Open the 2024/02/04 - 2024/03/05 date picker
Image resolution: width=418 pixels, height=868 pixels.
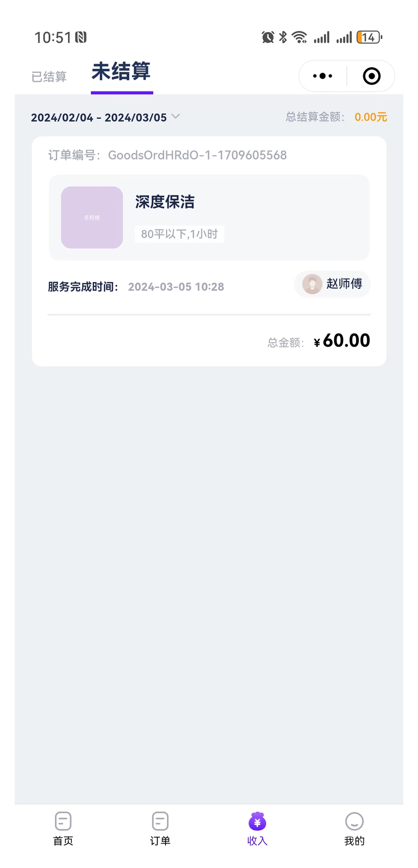point(99,118)
